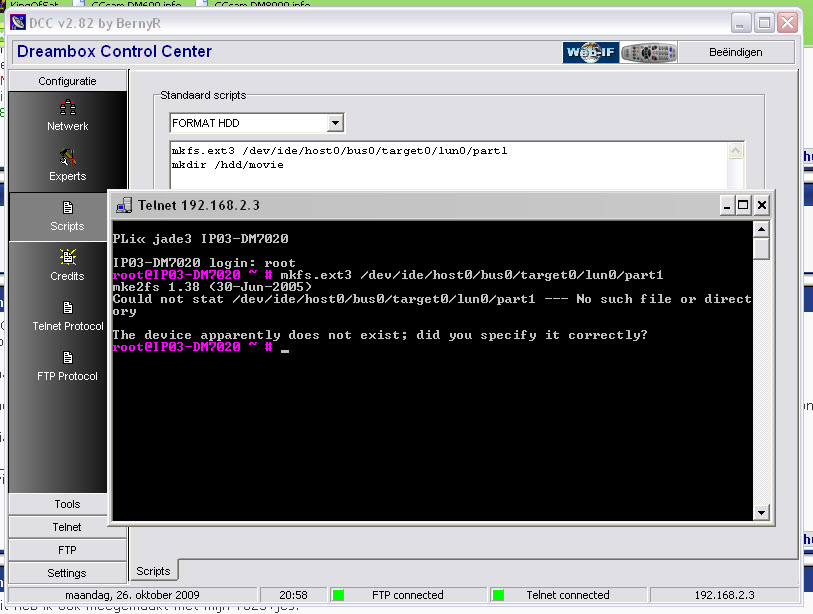
Task: Click the 'FTP connected' status text
Action: 408,595
